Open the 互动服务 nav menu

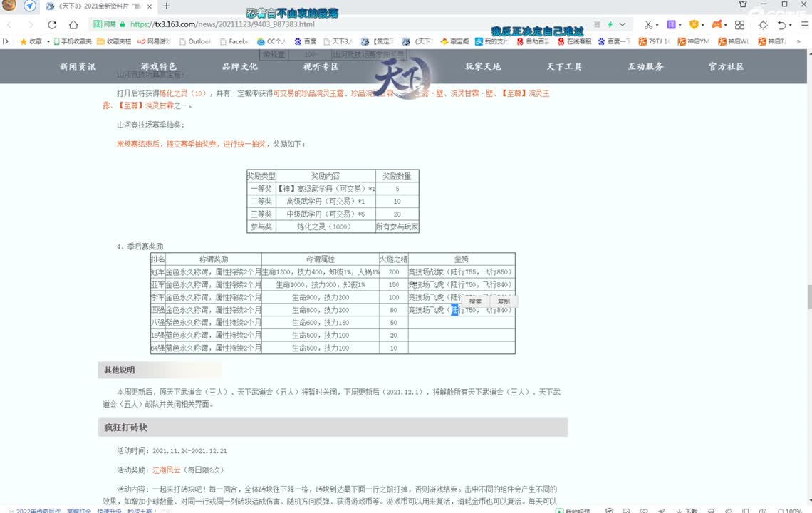[646, 66]
